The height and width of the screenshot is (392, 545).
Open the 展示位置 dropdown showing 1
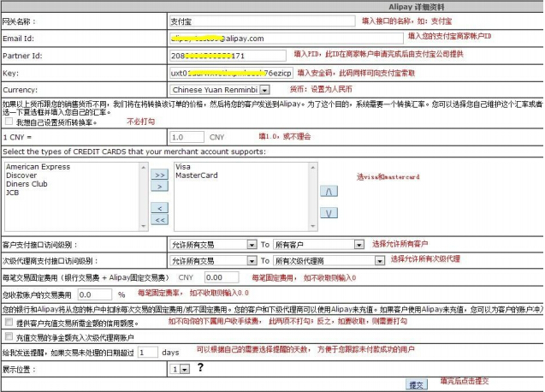180,369
